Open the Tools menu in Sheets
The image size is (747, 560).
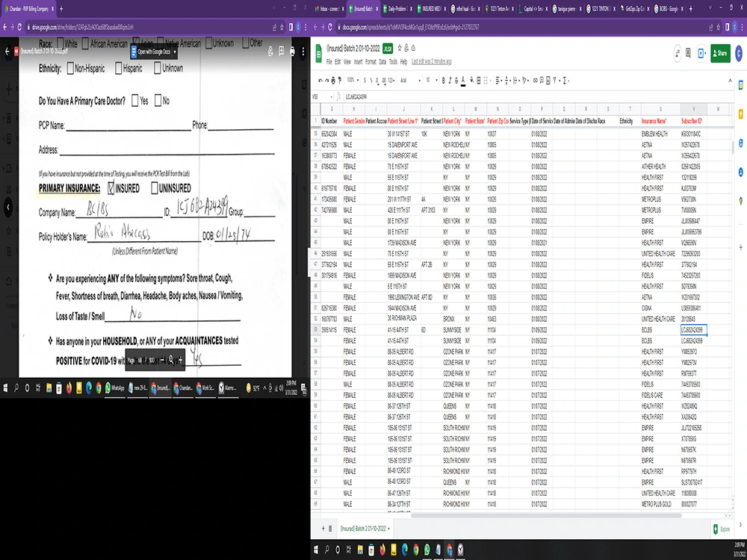pyautogui.click(x=393, y=62)
